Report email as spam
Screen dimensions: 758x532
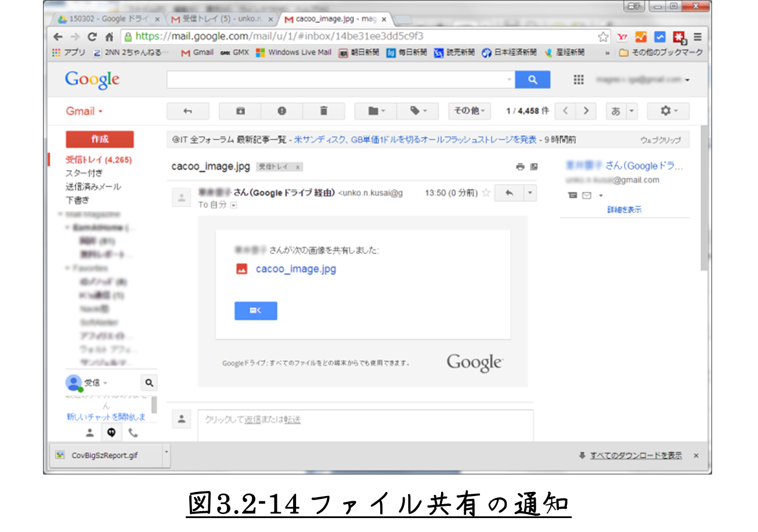point(281,111)
